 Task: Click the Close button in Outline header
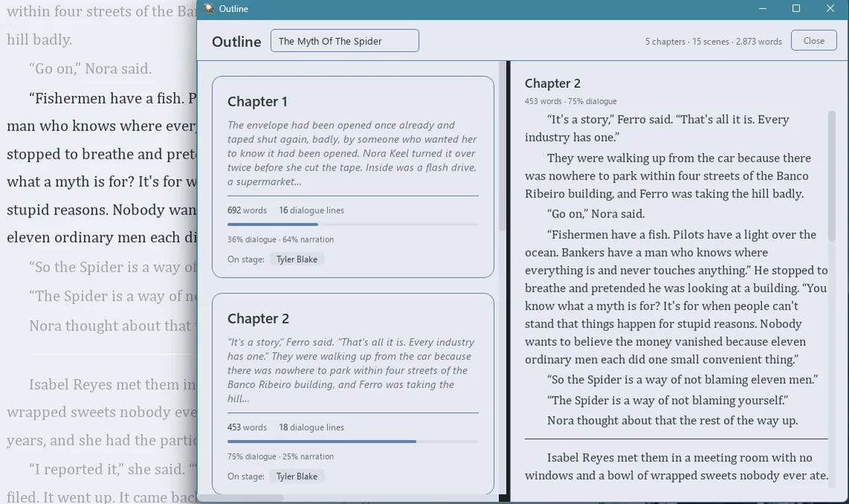[x=813, y=41]
